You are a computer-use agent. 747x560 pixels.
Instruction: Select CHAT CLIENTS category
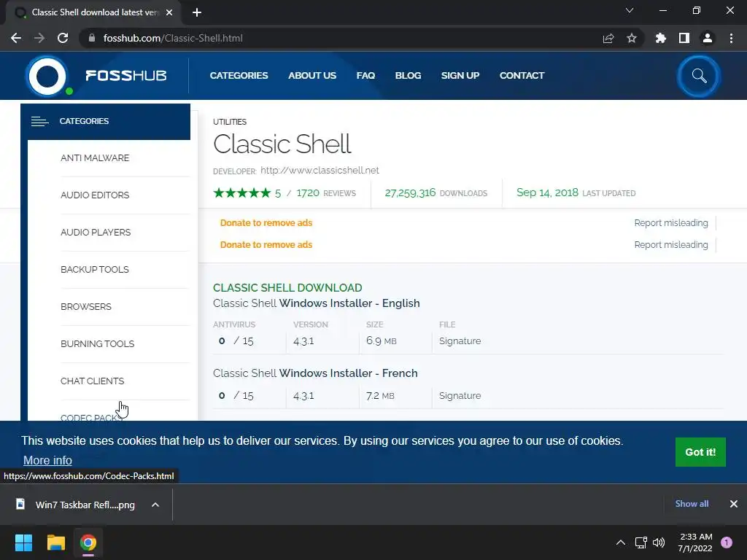[92, 381]
